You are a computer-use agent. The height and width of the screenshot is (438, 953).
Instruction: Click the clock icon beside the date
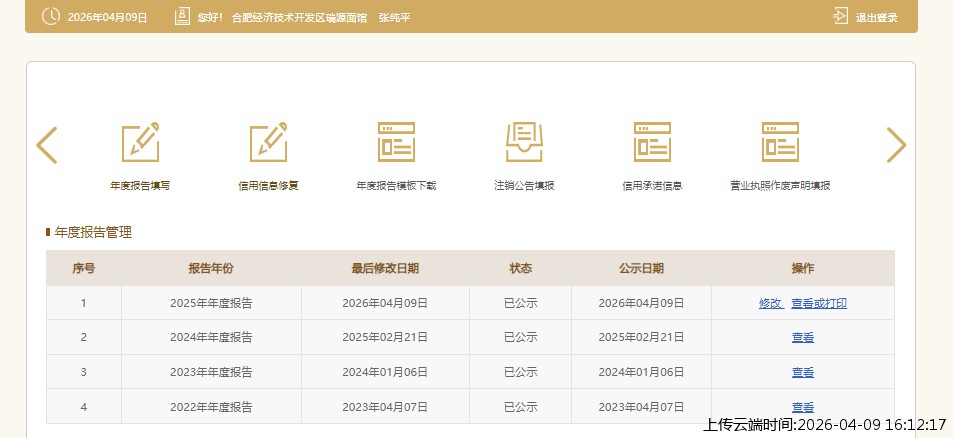51,17
